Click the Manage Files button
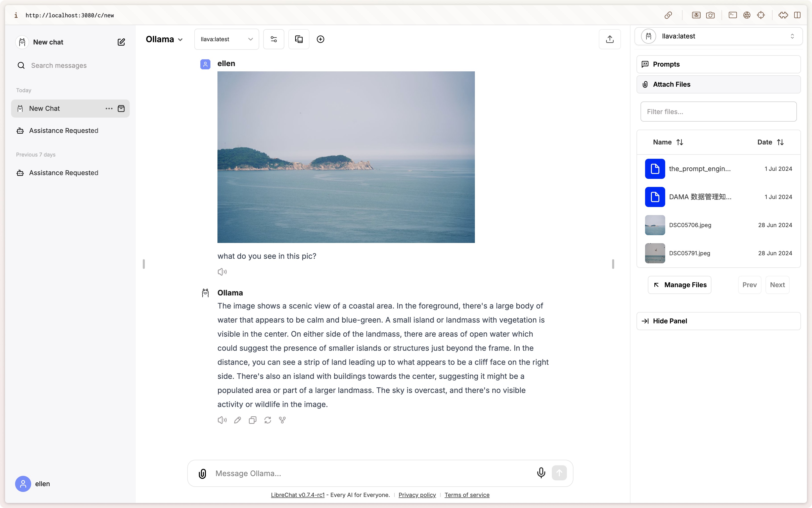812x508 pixels. point(680,285)
